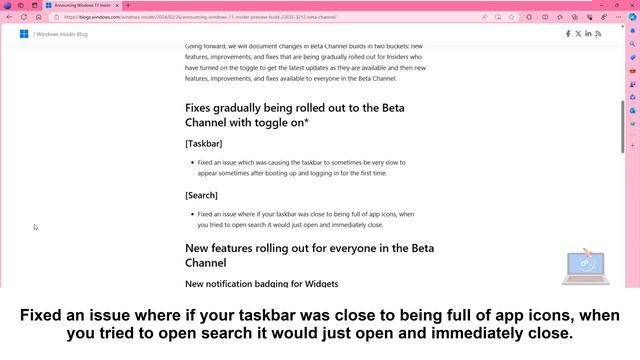This screenshot has width=640, height=360.
Task: Open the browser extensions toolbar icon
Action: click(529, 17)
